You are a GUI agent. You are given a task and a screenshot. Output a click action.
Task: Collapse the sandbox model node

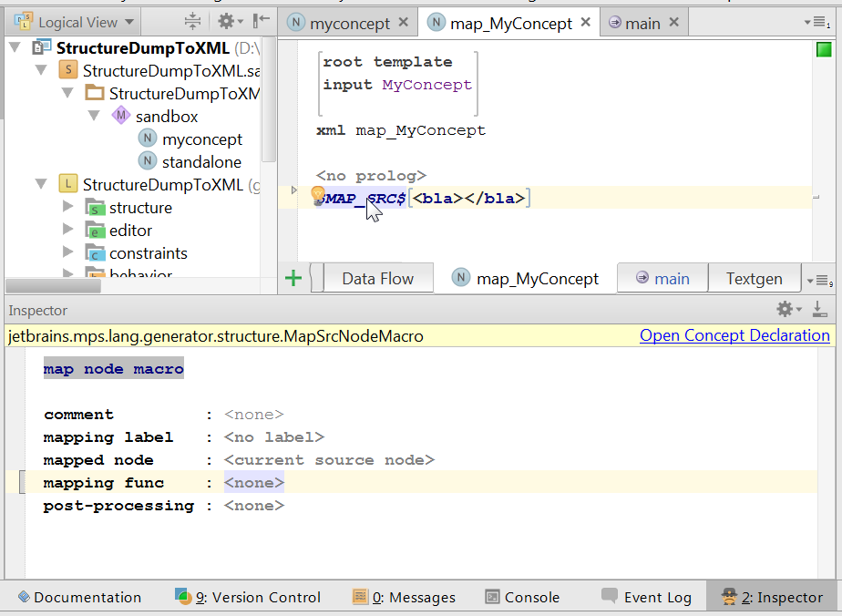point(95,116)
